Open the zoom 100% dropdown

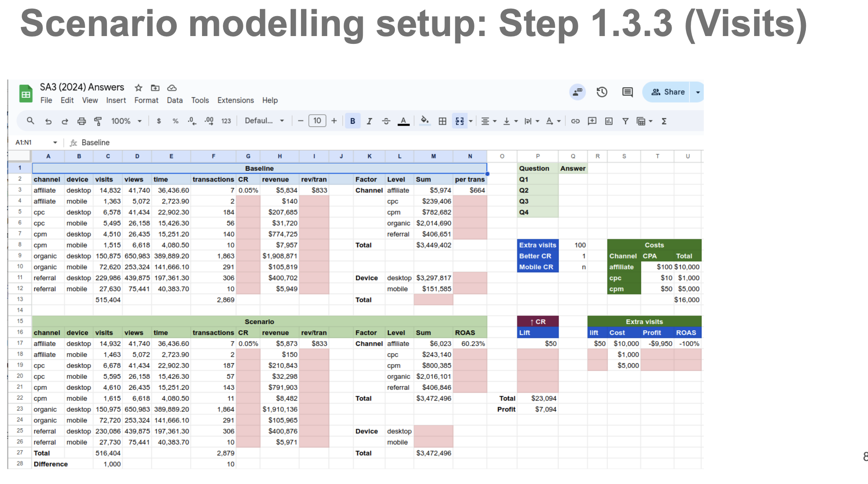[x=126, y=121]
